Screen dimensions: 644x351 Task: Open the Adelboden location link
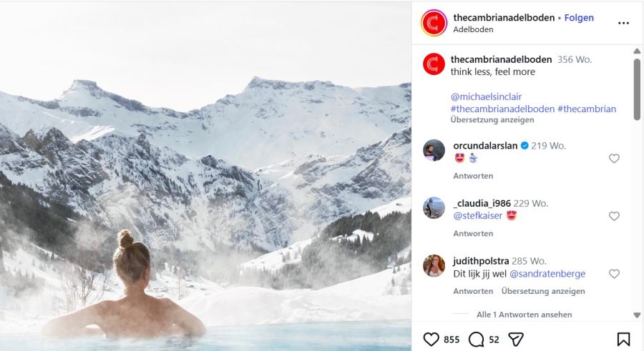[473, 30]
